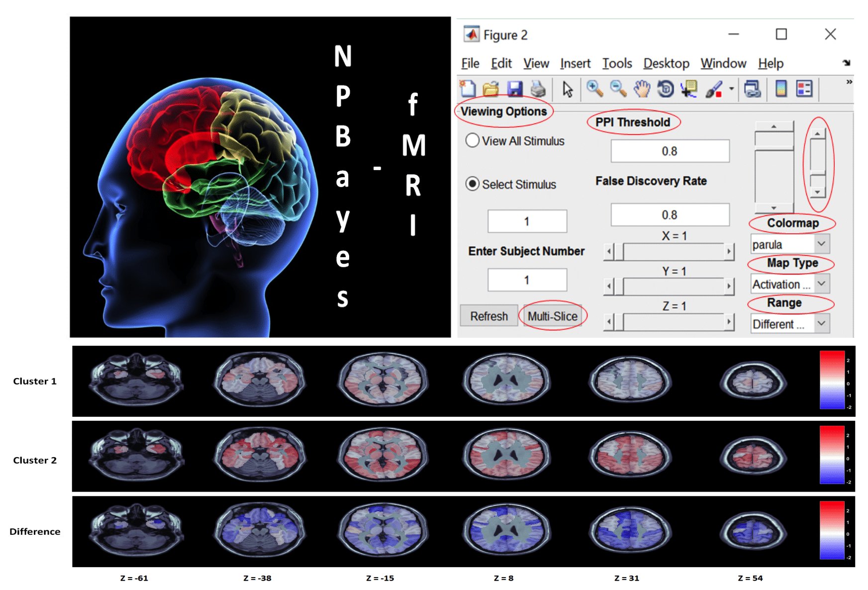Click the circled vertical scrollbar down arrow
The image size is (868, 590).
coord(818,192)
